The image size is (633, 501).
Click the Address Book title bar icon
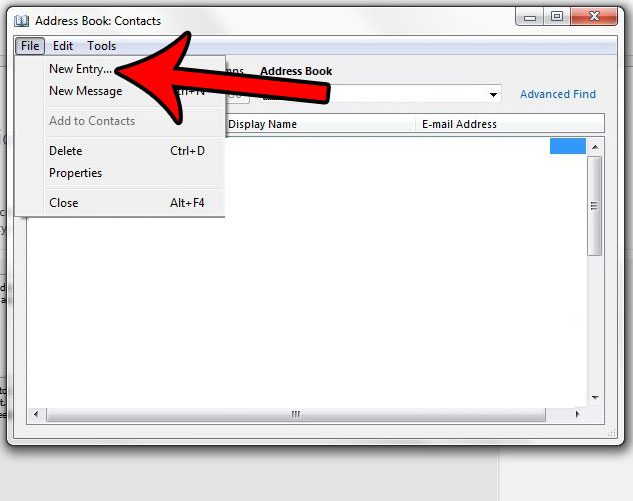click(x=21, y=21)
